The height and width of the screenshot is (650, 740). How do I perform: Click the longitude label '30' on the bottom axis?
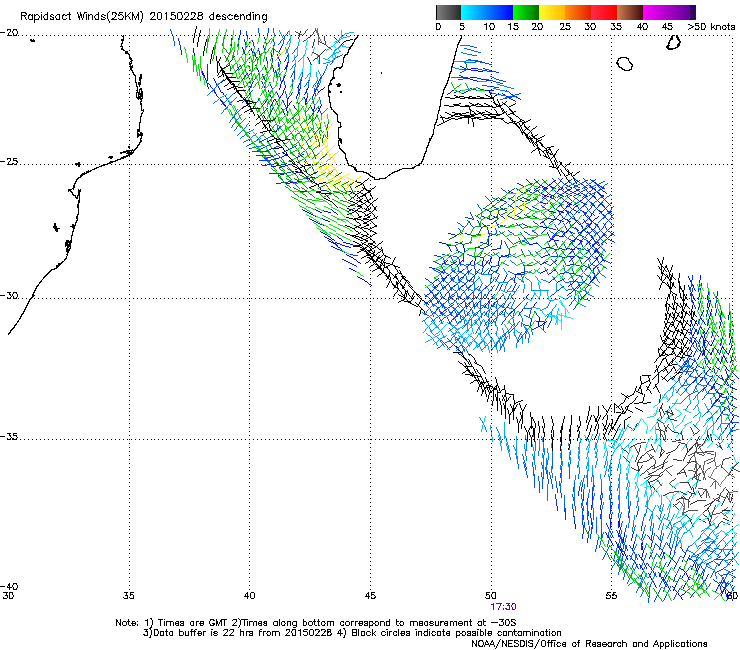pyautogui.click(x=8, y=596)
